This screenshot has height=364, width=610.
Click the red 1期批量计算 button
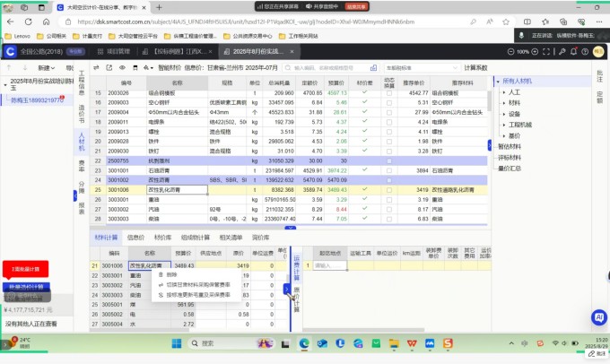tap(32, 269)
